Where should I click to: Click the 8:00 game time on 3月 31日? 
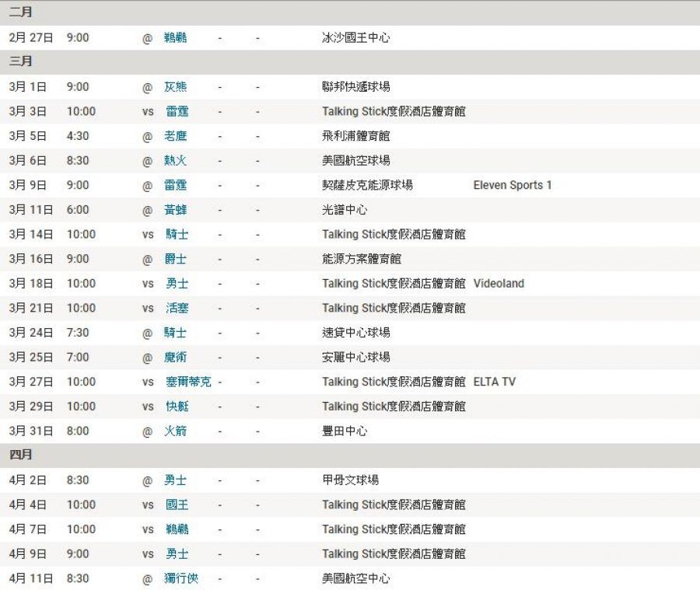tap(78, 431)
